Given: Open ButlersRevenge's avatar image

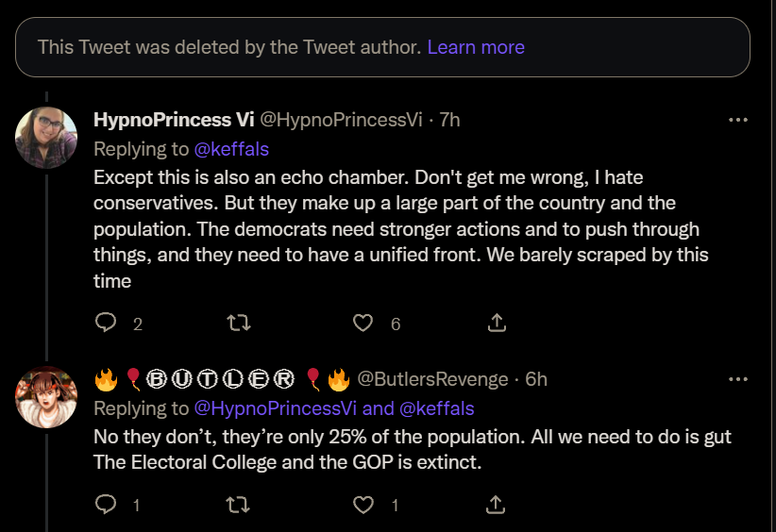Looking at the screenshot, I should 46,397.
